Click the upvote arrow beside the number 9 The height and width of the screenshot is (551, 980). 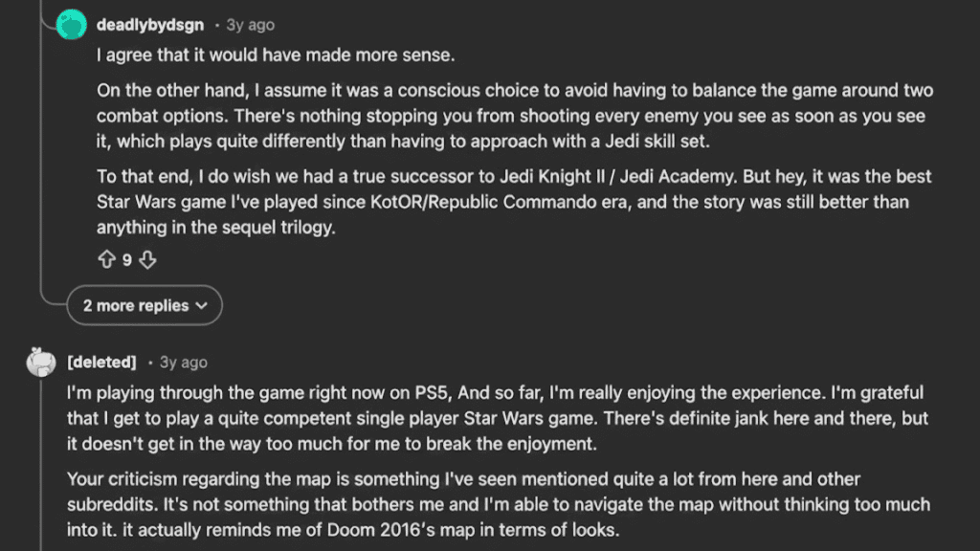point(108,259)
